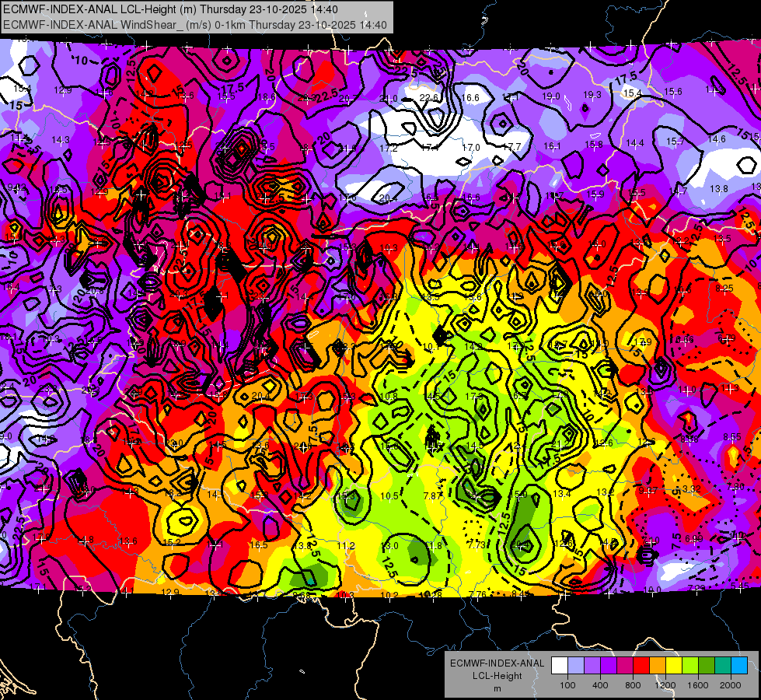Click the map value 19.3
The image size is (761, 700).
point(592,95)
